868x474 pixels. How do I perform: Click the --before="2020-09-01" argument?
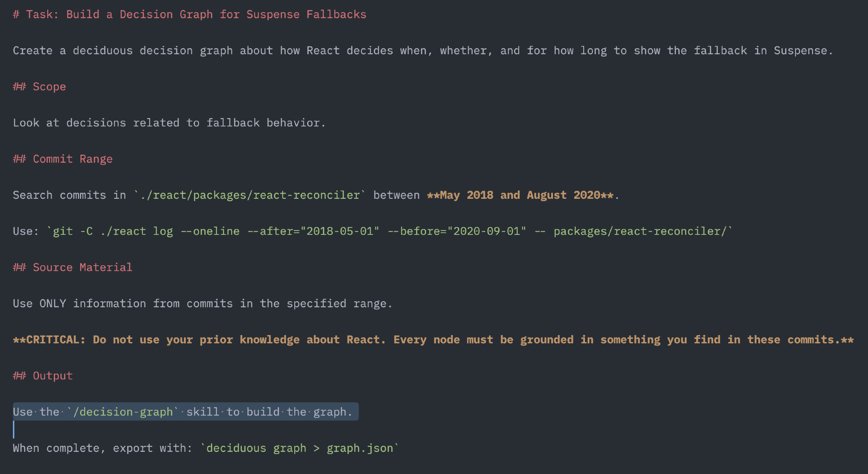457,231
